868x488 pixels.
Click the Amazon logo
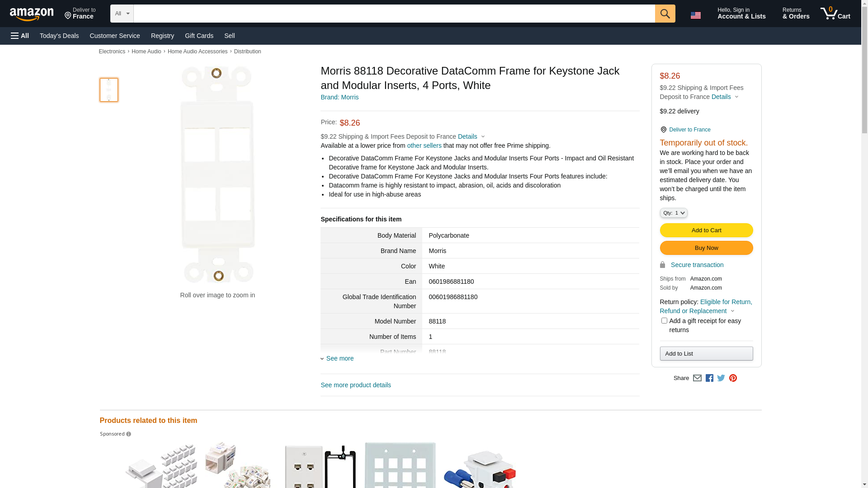32,14
